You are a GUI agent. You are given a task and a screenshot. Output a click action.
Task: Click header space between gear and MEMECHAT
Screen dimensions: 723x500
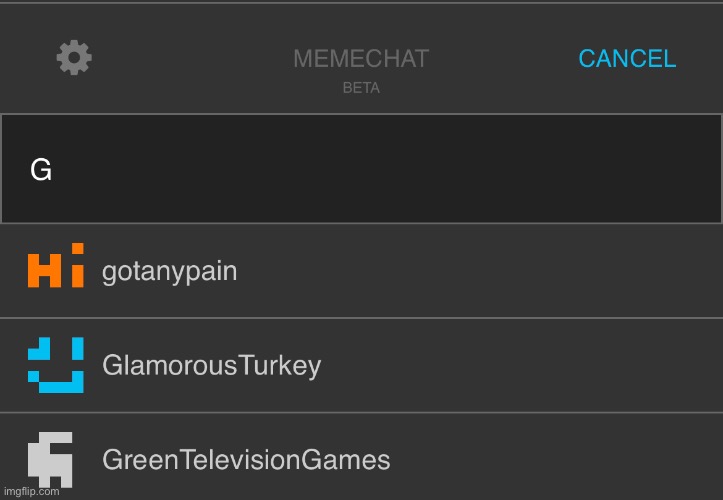click(x=193, y=59)
